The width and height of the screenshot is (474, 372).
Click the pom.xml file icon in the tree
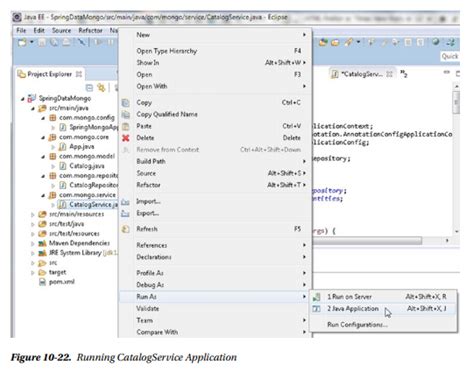click(x=42, y=282)
